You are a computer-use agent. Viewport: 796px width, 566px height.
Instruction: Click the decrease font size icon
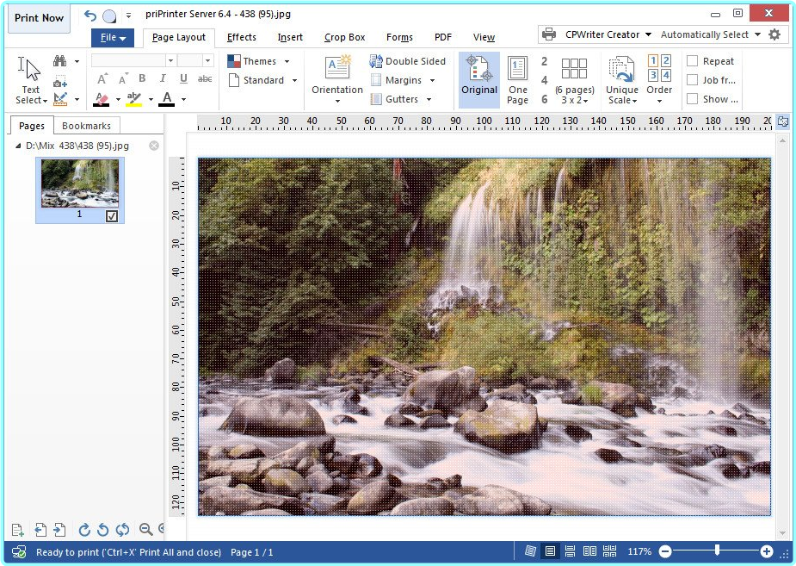click(123, 79)
